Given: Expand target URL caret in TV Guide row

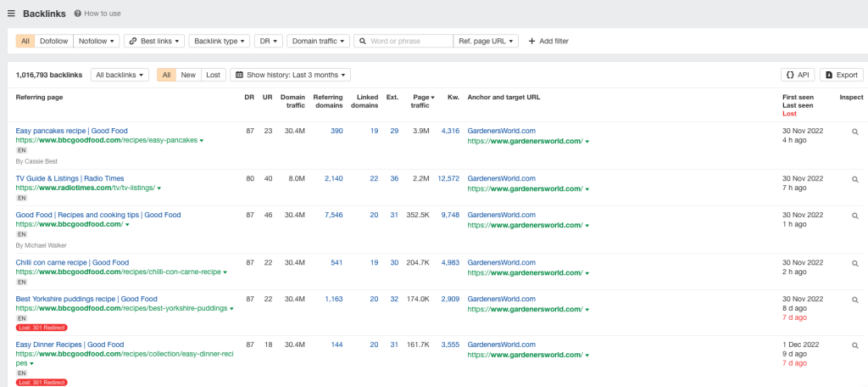Looking at the screenshot, I should [587, 189].
